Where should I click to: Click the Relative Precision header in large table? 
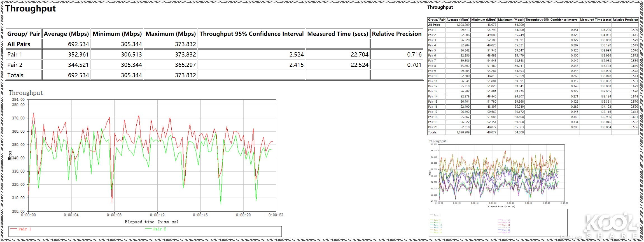(396, 34)
